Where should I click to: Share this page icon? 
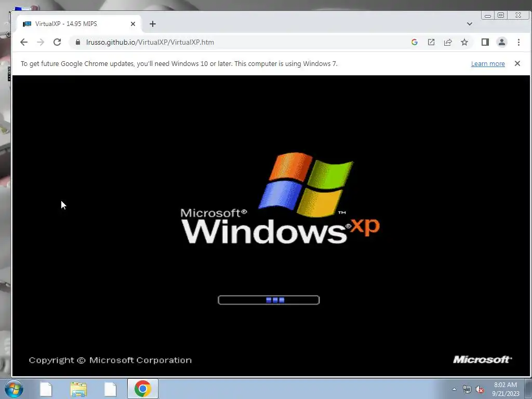coord(448,42)
